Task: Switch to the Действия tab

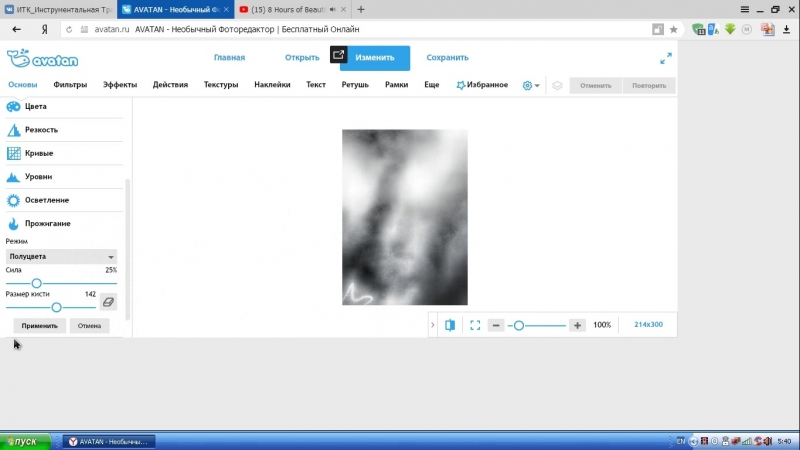Action: [x=170, y=85]
